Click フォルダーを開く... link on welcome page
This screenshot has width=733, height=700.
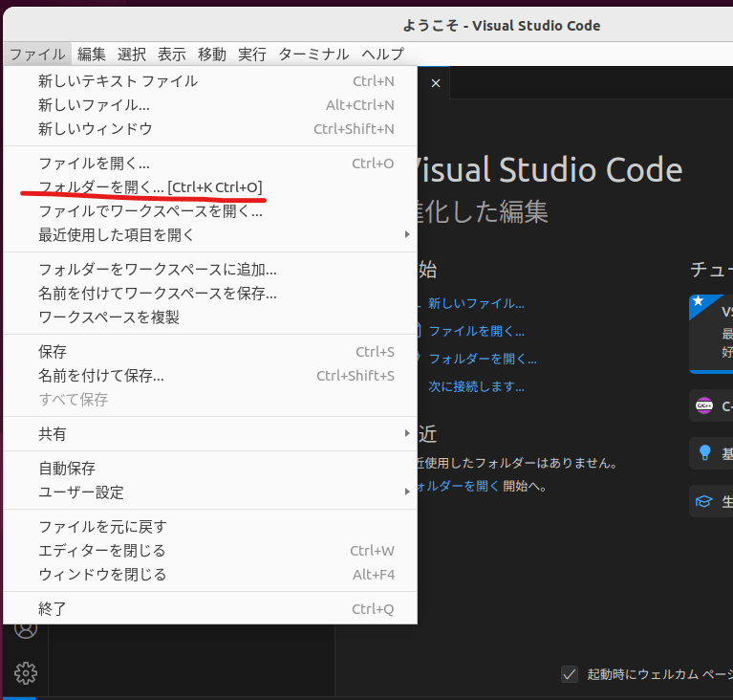483,359
